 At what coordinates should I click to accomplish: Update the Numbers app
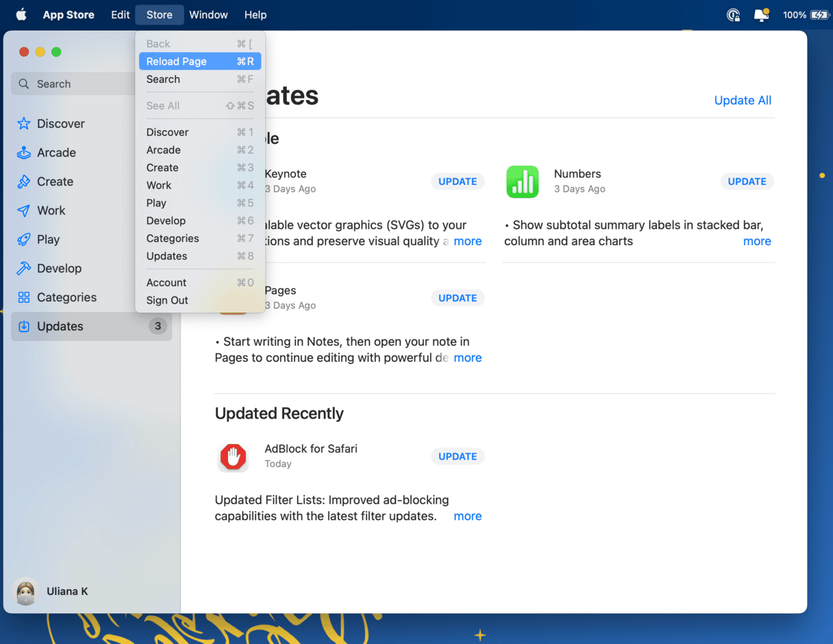coord(747,182)
